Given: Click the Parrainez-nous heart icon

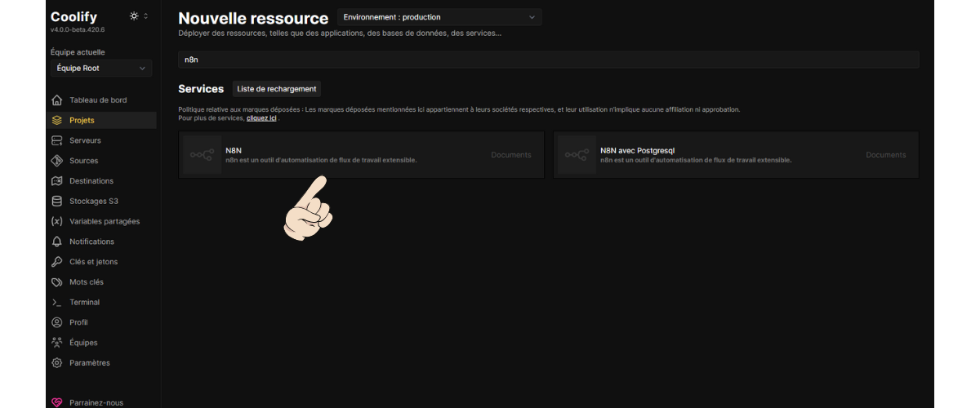Looking at the screenshot, I should (56, 402).
